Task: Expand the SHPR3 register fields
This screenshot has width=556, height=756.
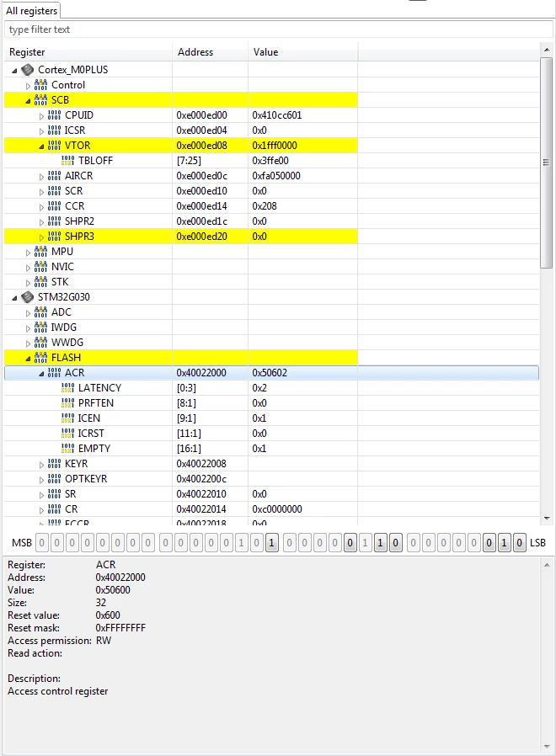Action: [x=41, y=237]
